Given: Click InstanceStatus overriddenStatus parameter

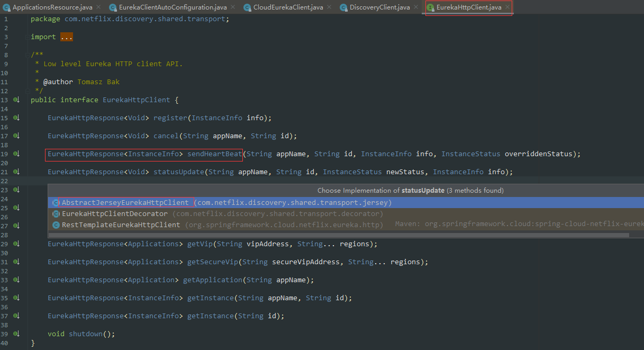Looking at the screenshot, I should click(507, 154).
